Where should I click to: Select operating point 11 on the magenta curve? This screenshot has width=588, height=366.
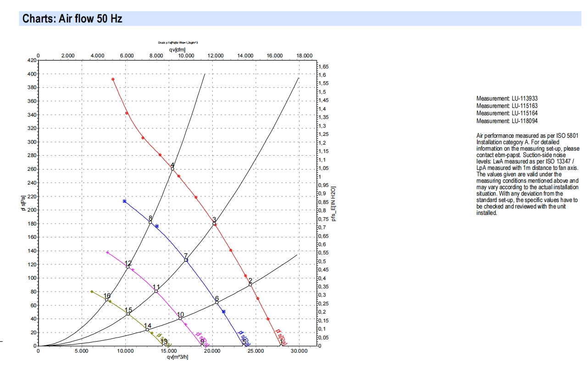tap(156, 291)
